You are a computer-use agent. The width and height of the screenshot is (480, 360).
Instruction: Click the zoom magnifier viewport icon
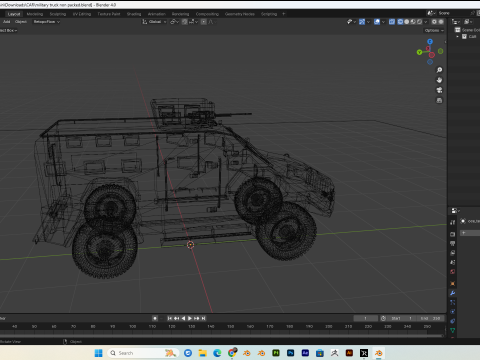click(439, 70)
